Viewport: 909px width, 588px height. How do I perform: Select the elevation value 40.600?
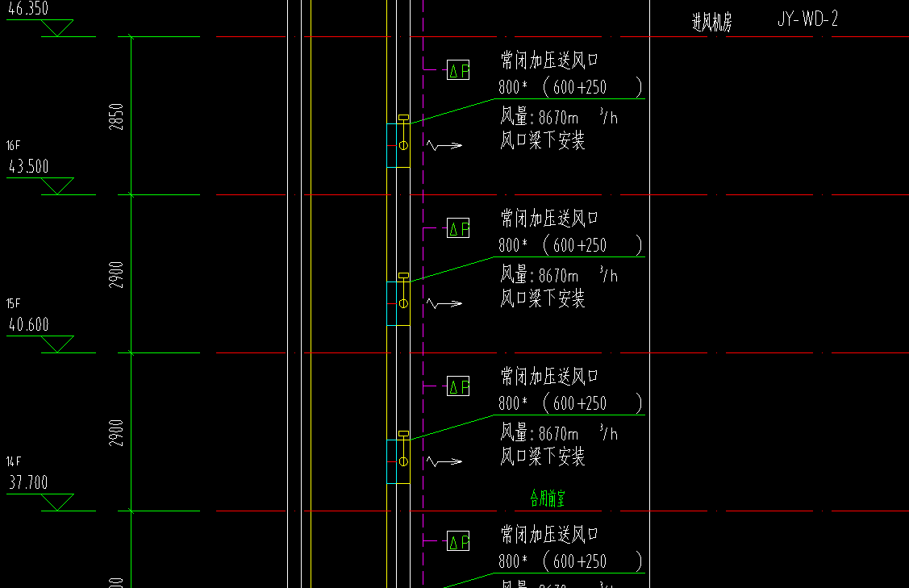pos(28,324)
